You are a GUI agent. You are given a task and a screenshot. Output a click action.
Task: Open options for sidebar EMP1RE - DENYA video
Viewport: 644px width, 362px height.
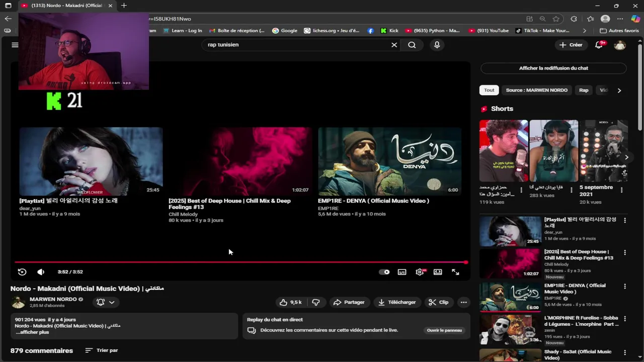coord(625,286)
